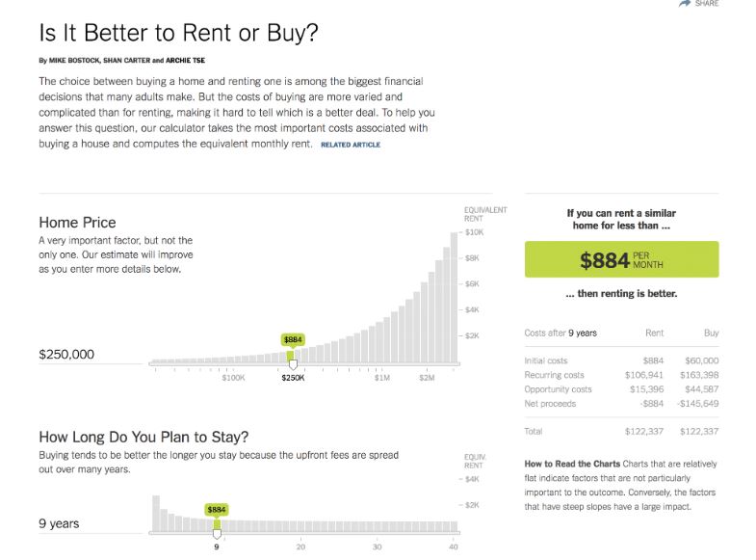
Task: Click the 20 mark on years axis
Action: [300, 547]
